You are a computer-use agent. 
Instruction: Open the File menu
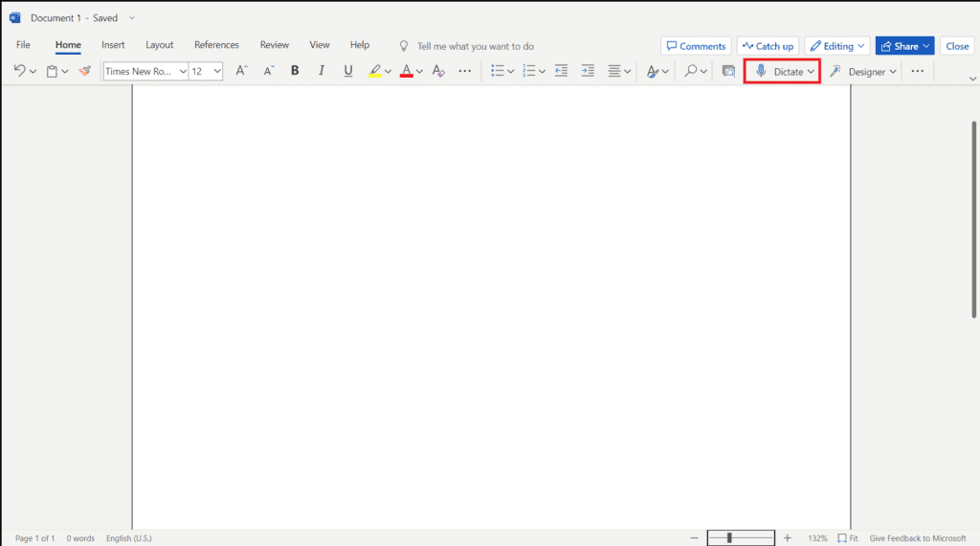[23, 45]
